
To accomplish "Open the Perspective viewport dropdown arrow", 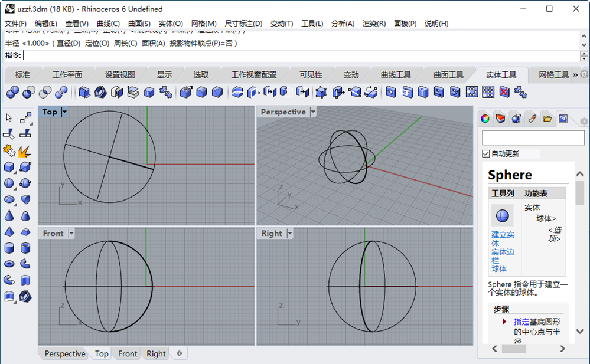I will click(312, 112).
